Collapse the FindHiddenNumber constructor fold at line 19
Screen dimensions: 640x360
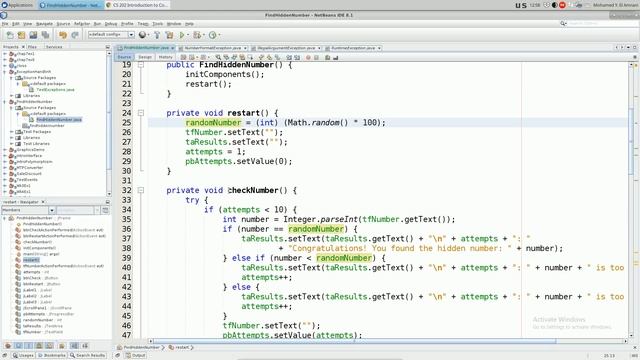(x=140, y=64)
